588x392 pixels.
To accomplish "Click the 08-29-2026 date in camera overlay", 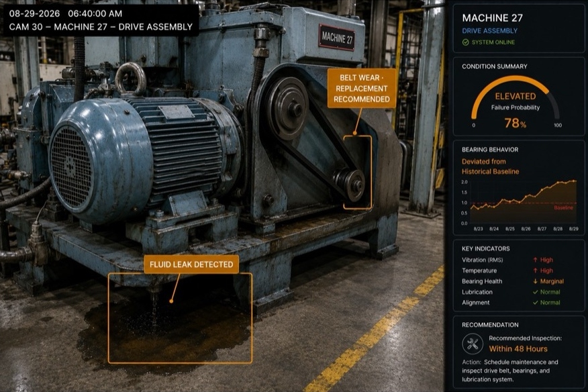I will 34,13.
